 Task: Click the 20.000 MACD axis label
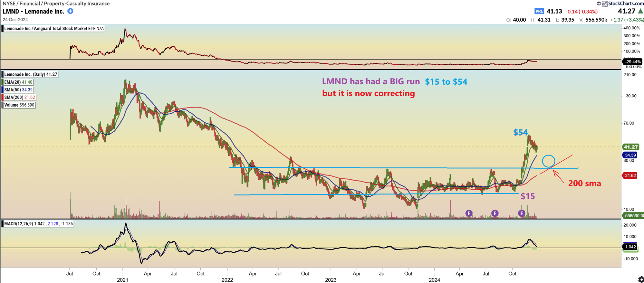(630, 225)
